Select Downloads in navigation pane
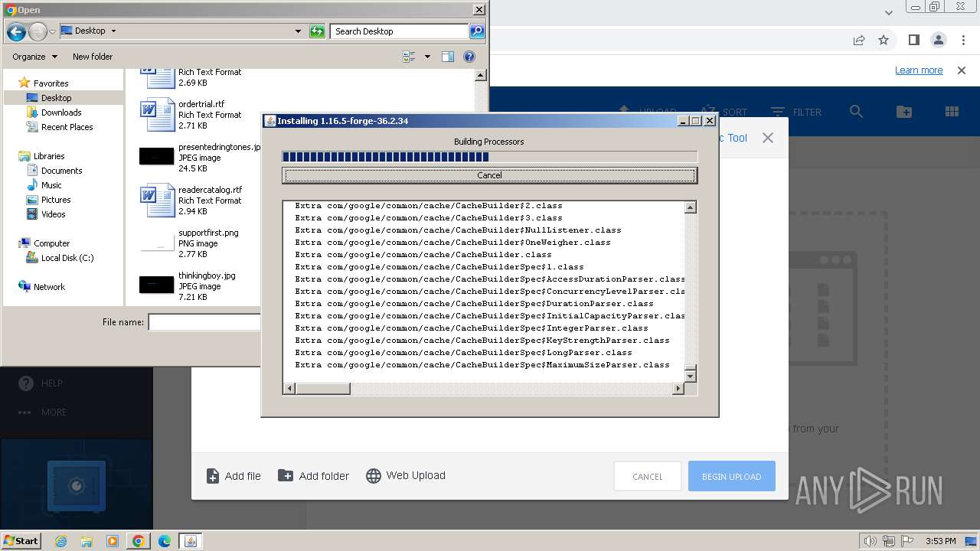Screen dimensions: 980x551 point(61,112)
